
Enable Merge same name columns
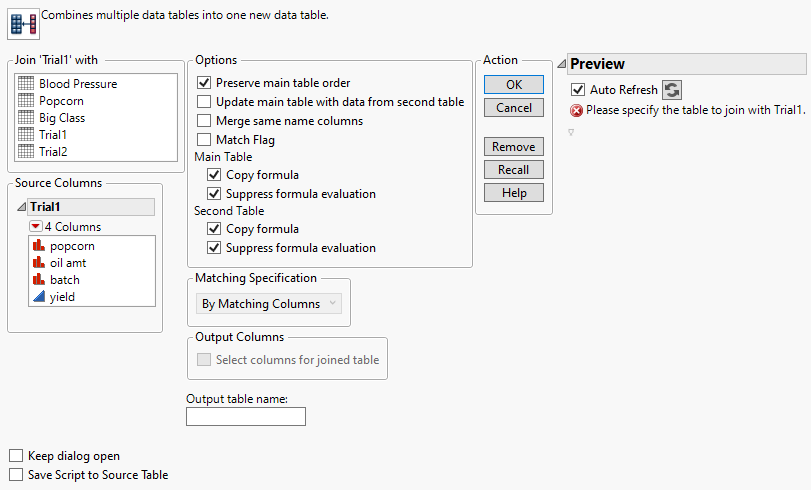205,121
